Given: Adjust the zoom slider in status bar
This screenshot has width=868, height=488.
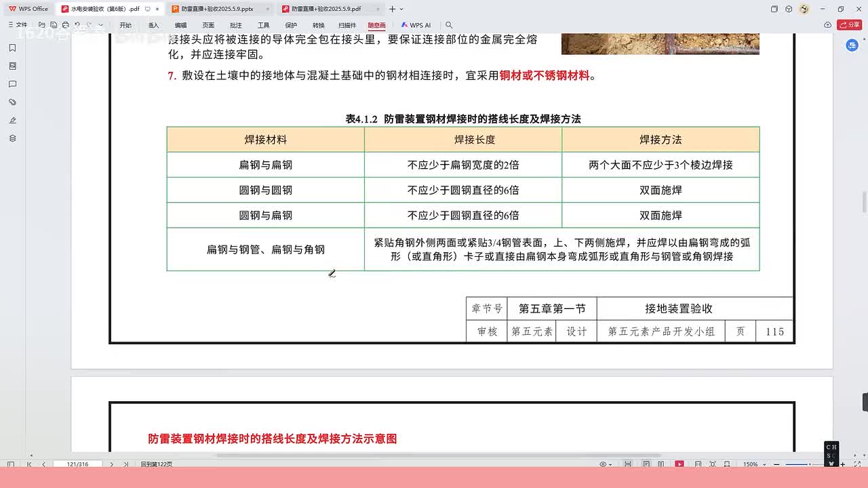Looking at the screenshot, I should (809, 464).
